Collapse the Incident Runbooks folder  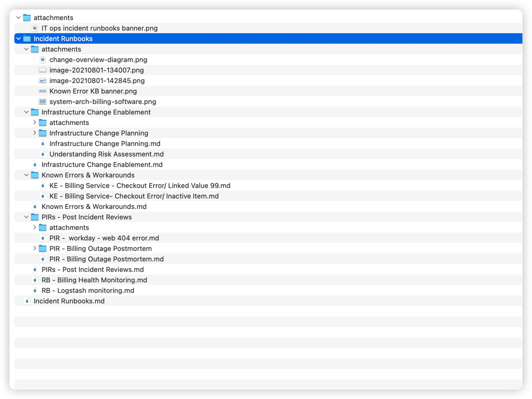[18, 38]
